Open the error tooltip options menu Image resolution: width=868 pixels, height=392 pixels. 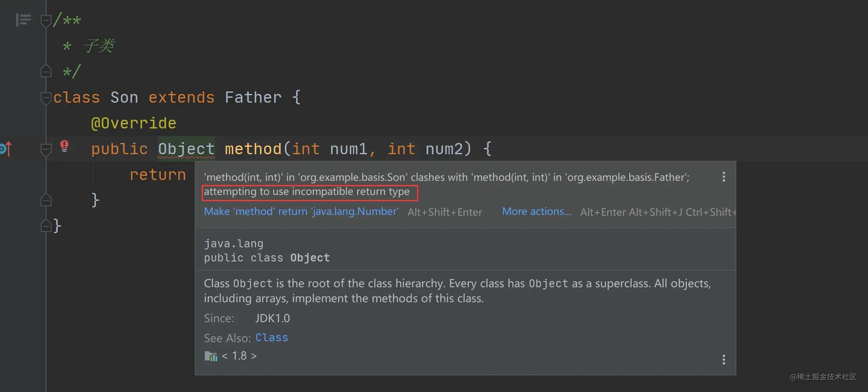pos(724,177)
